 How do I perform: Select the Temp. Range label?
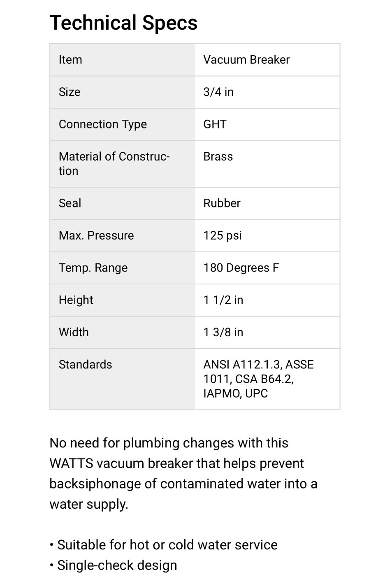pyautogui.click(x=93, y=268)
